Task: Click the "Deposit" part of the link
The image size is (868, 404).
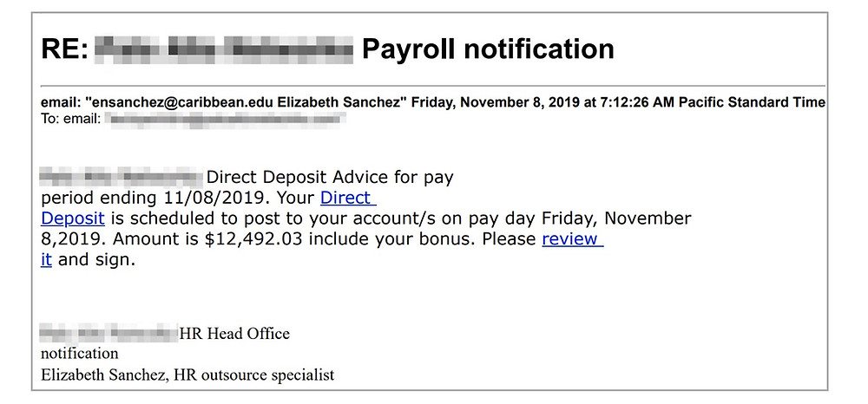Action: tap(73, 218)
